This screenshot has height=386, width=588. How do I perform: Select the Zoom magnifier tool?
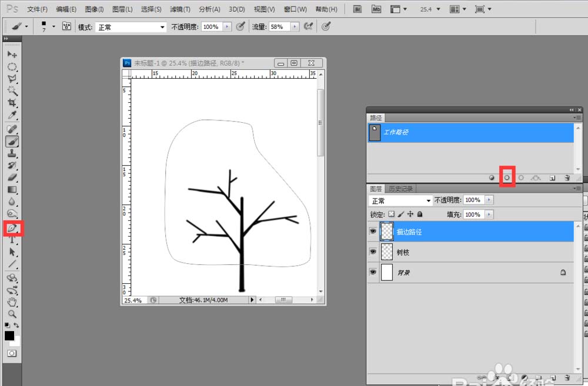12,314
